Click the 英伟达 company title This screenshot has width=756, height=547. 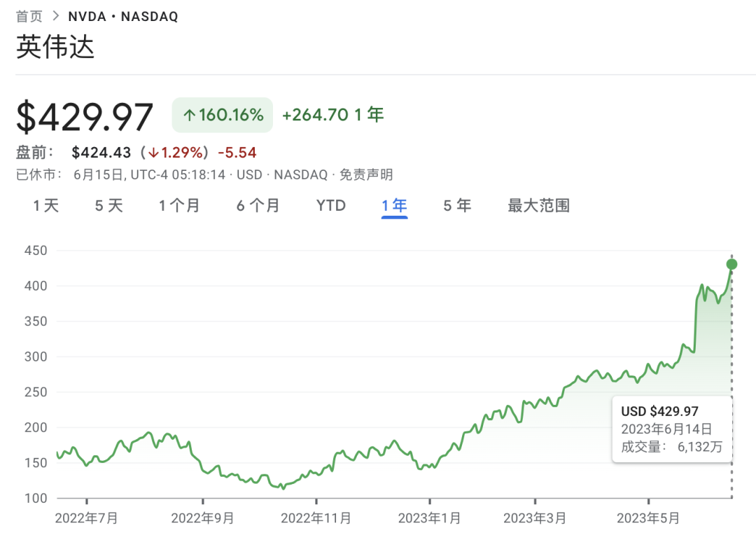pos(55,47)
